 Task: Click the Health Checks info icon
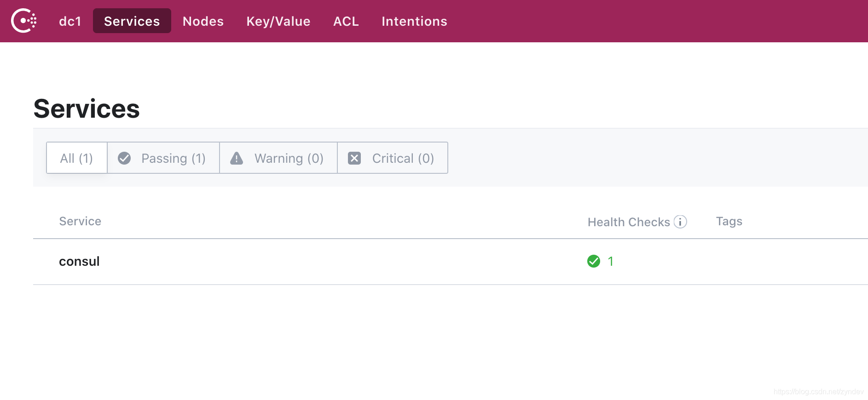pyautogui.click(x=680, y=222)
